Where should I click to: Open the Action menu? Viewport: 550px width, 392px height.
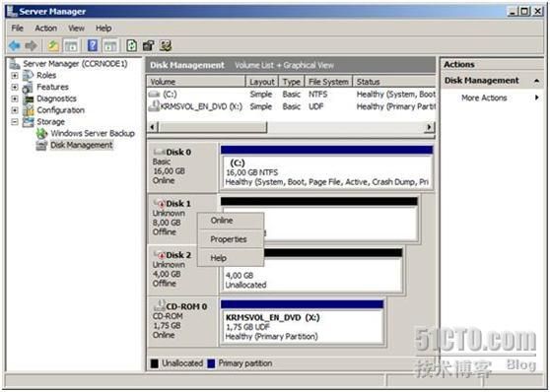[x=45, y=28]
